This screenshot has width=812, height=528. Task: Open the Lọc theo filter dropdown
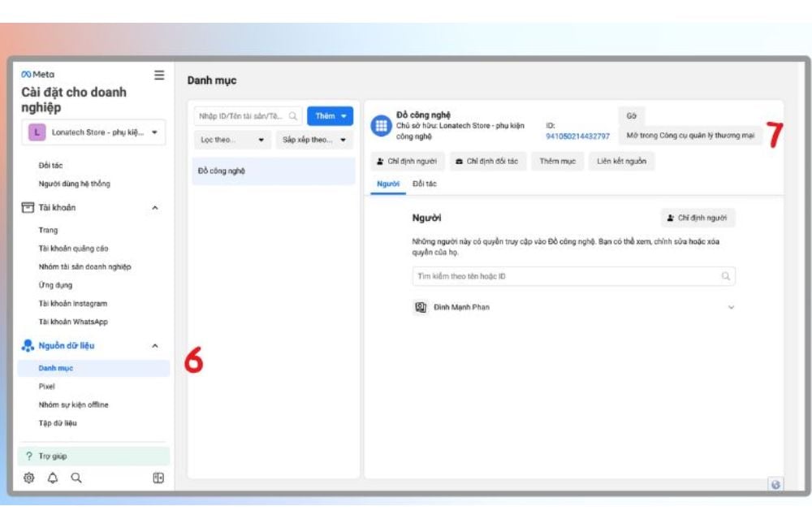point(232,140)
